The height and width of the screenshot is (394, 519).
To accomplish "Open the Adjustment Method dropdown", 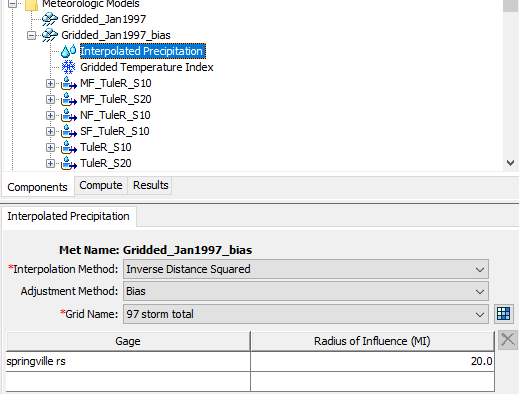I will click(x=306, y=291).
